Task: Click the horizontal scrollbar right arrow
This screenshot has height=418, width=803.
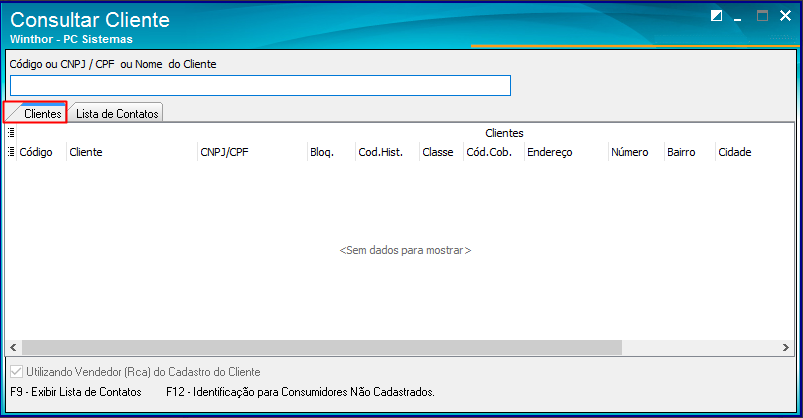Action: [786, 348]
